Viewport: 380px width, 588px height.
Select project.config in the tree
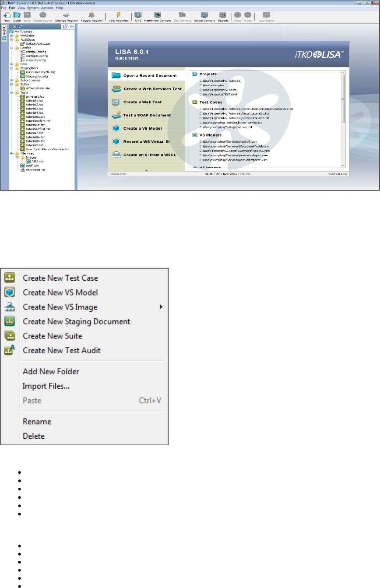tap(37, 60)
